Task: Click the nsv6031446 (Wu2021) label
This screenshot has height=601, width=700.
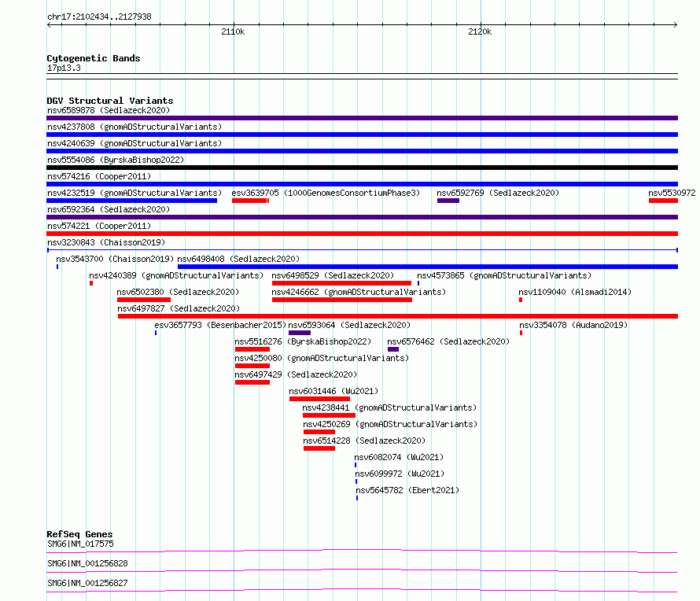Action: (333, 391)
